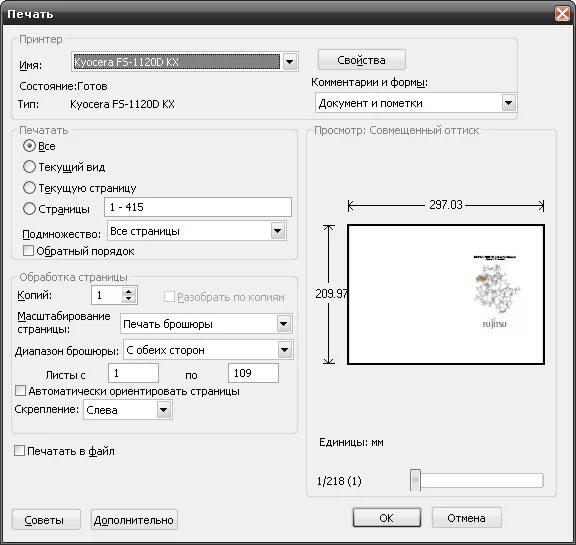Screen dimensions: 576x545
Task: Check Печатать в файл
Action: pos(19,451)
